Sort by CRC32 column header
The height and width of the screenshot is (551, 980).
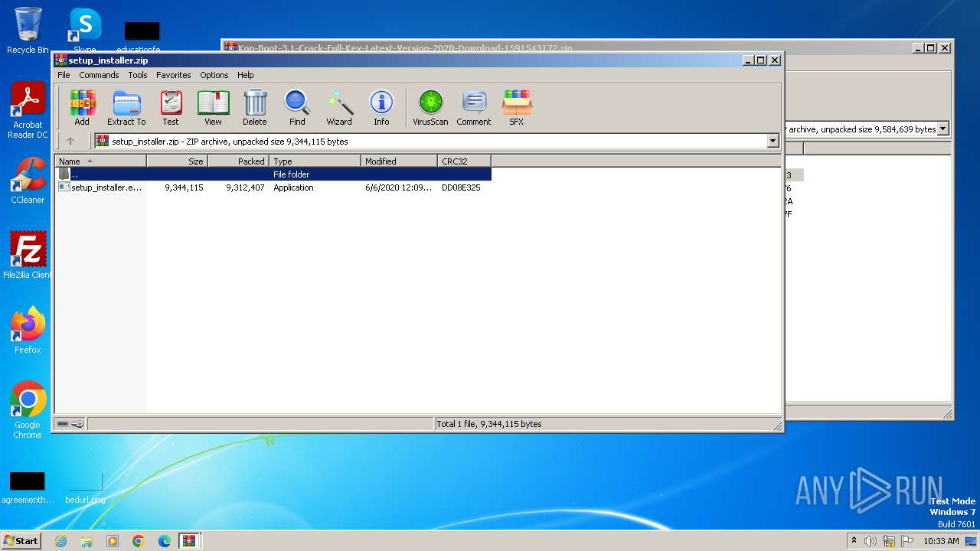pos(464,161)
